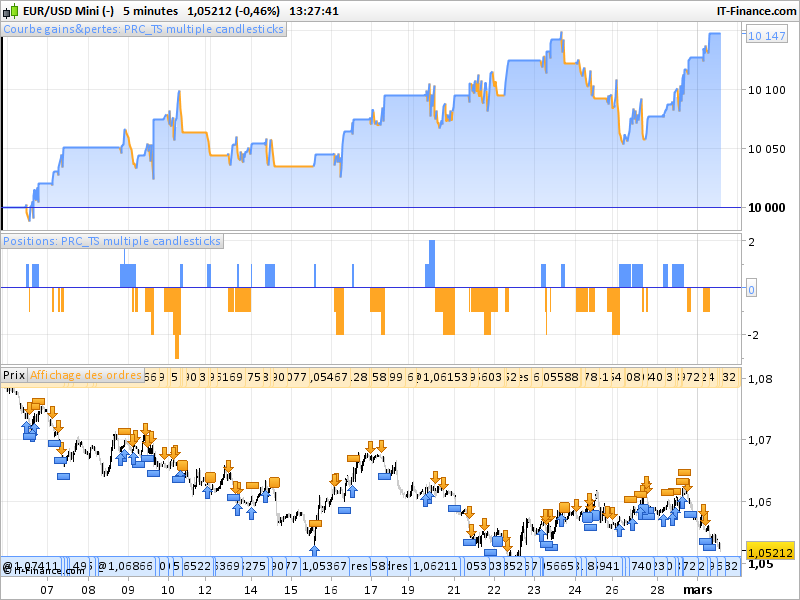The image size is (800, 600).
Task: Click the green 1,05212 price tag on the right axis
Action: 768,551
